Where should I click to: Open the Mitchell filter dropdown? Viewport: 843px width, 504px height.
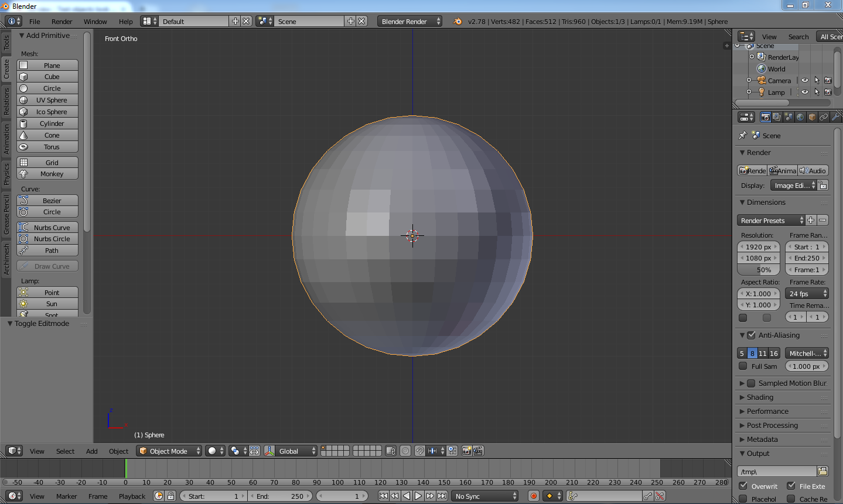(807, 353)
